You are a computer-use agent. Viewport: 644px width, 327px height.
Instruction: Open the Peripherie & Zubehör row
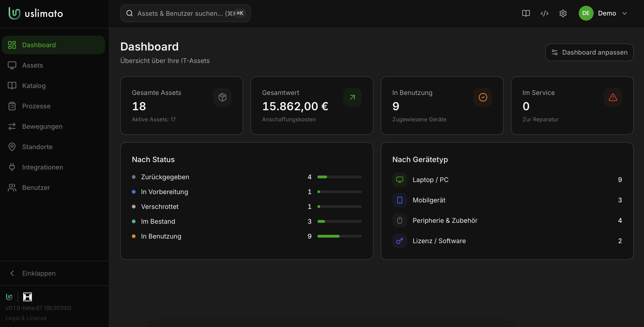[x=507, y=220]
